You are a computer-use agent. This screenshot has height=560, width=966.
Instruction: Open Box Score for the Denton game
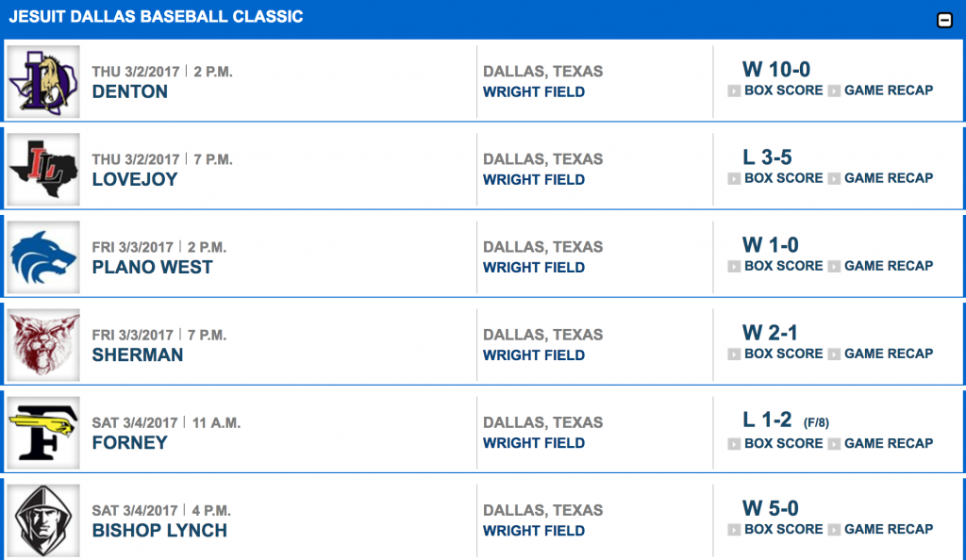click(x=783, y=91)
